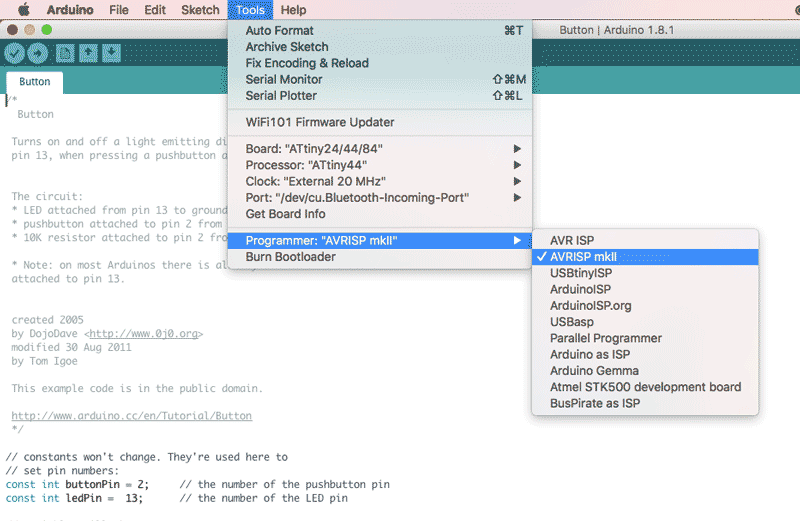The height and width of the screenshot is (521, 800).
Task: Open the File menu
Action: tap(119, 10)
